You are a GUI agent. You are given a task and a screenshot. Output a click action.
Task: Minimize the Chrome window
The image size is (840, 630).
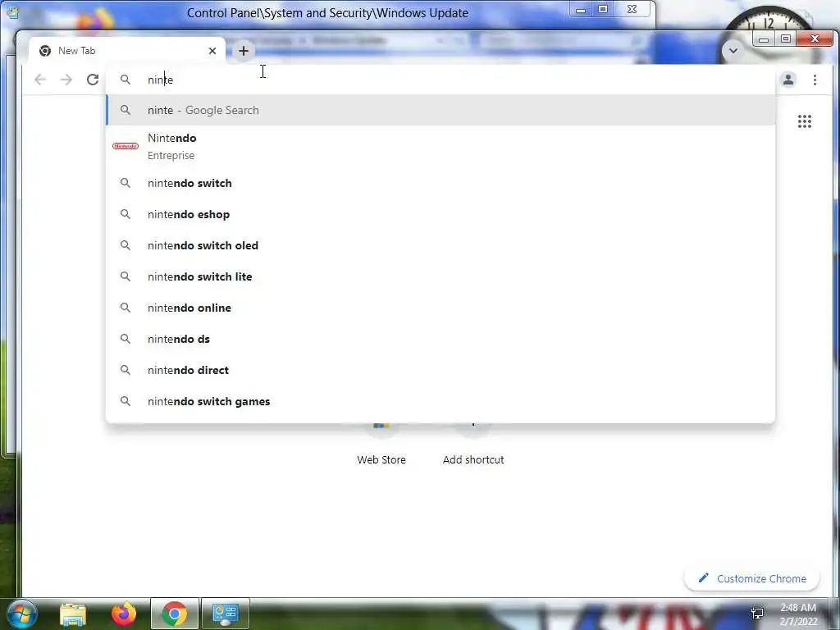(764, 39)
